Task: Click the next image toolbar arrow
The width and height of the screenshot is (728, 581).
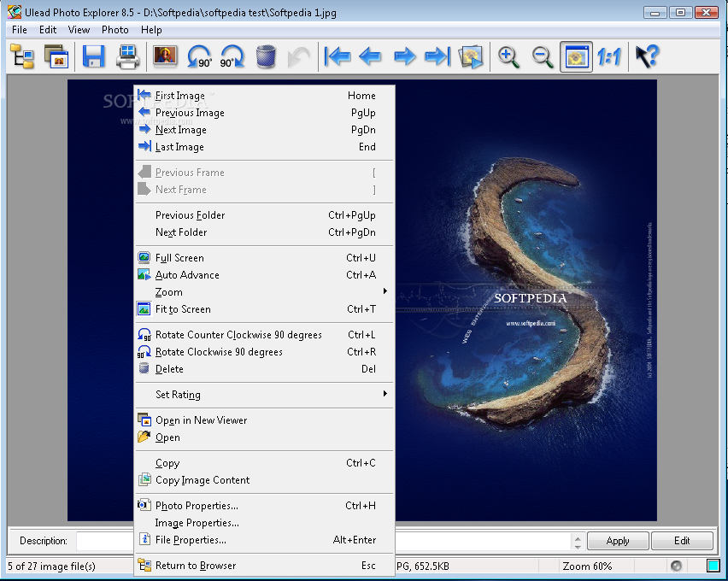Action: 404,56
